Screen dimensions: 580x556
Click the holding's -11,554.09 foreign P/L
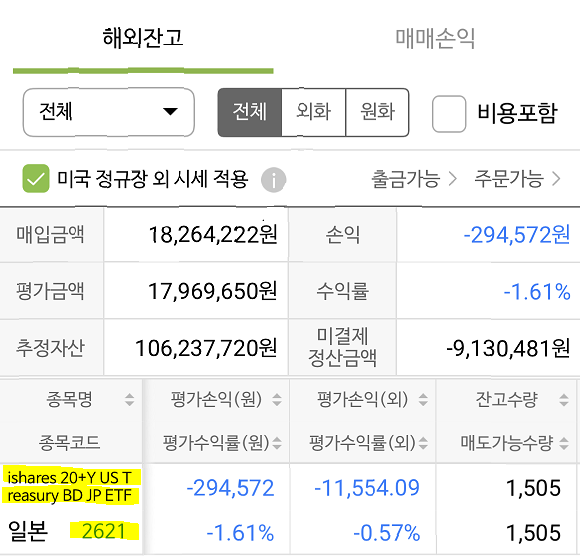pyautogui.click(x=367, y=488)
